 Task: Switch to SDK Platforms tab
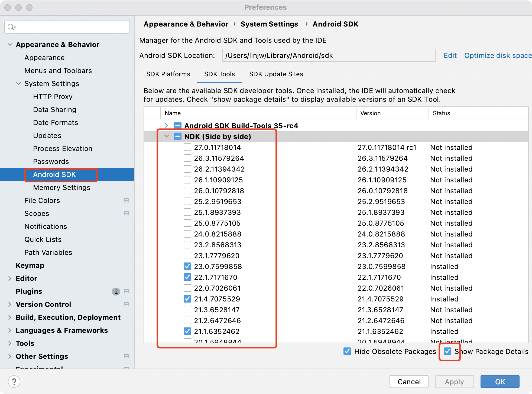[168, 74]
